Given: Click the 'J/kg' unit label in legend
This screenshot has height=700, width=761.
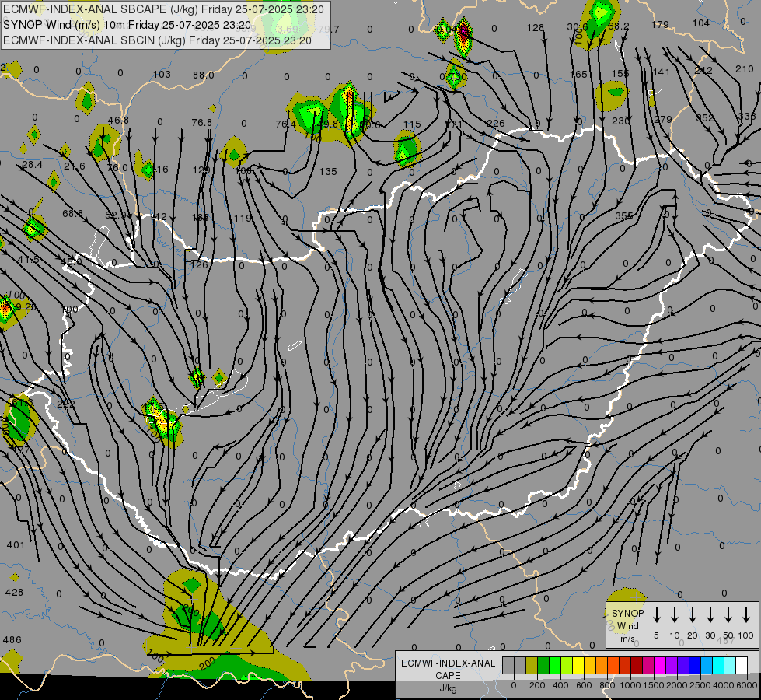Looking at the screenshot, I should point(448,688).
